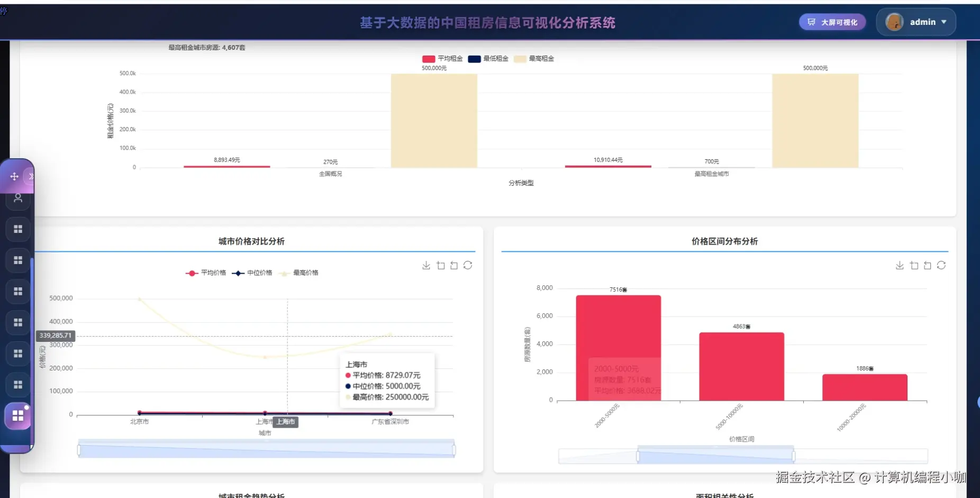Screen dimensions: 980x498
Task: Click the 10000-20000元 x-axis label
Action: [851, 418]
